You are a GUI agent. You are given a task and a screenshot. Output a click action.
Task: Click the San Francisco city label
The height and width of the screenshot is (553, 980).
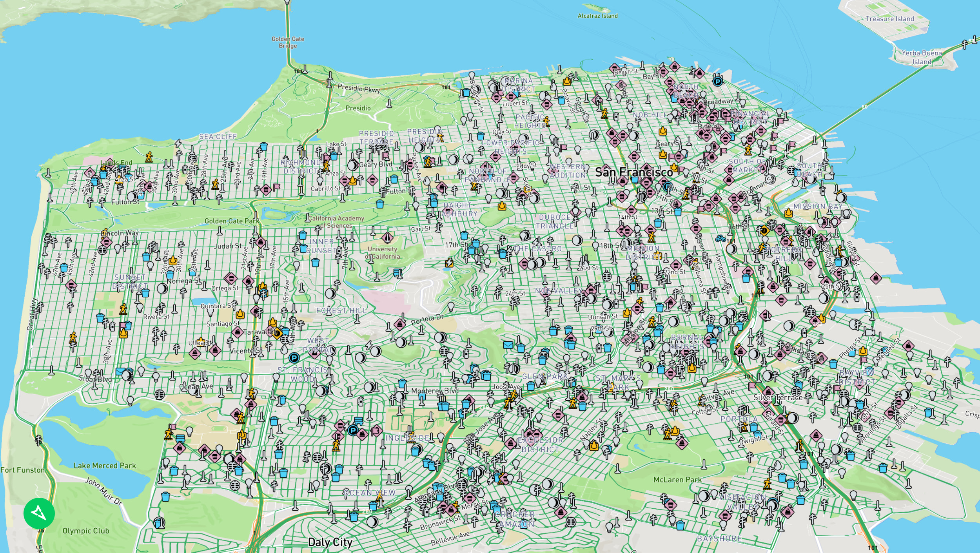click(x=633, y=172)
